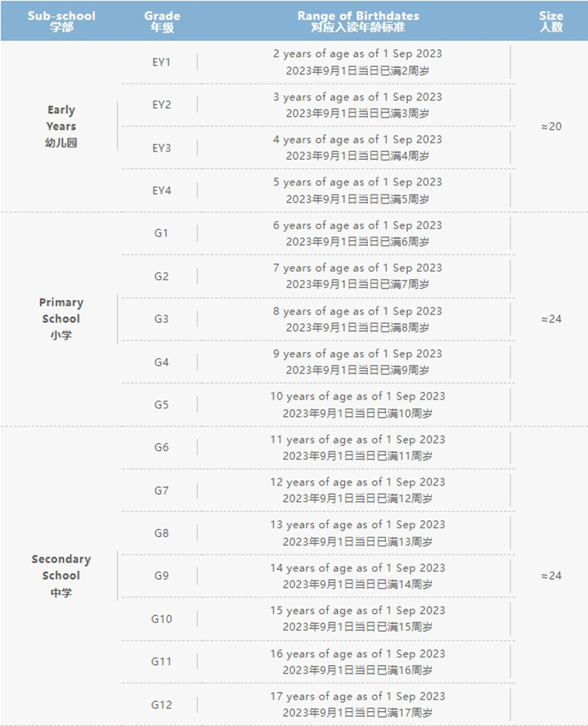The width and height of the screenshot is (588, 726).
Task: Select the 2 years of age text
Action: click(x=357, y=54)
